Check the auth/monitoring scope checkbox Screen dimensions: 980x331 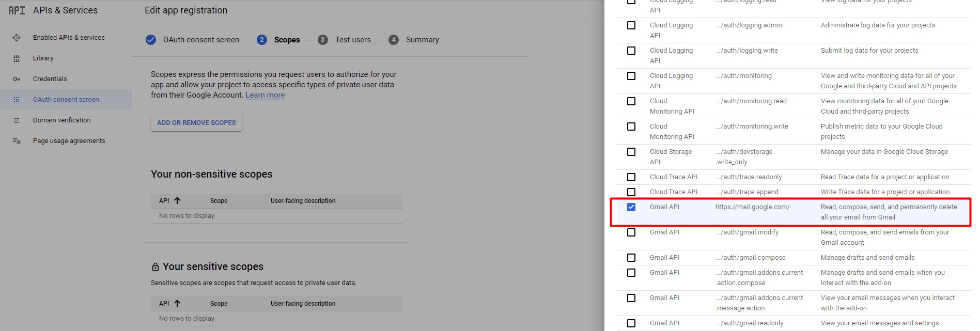631,76
